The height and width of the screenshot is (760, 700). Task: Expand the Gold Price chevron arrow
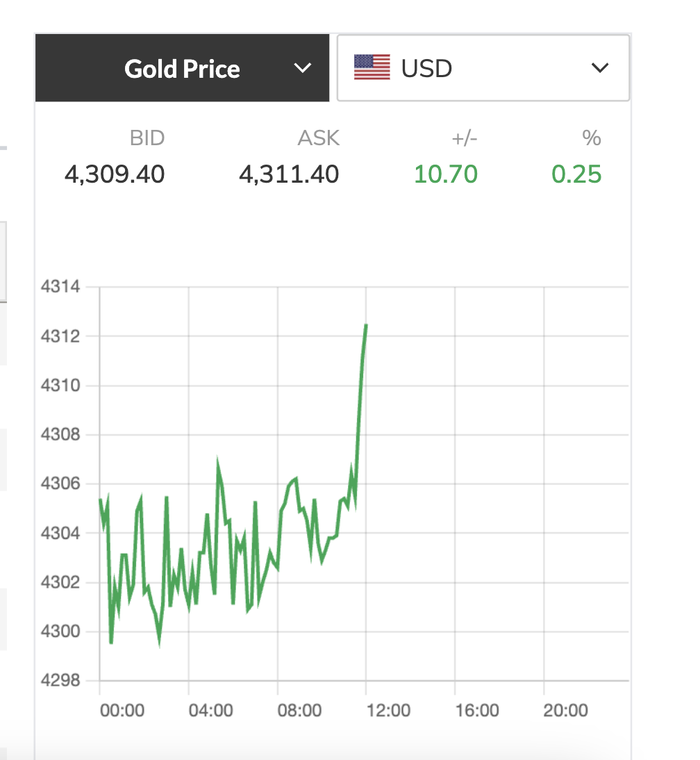[x=302, y=68]
